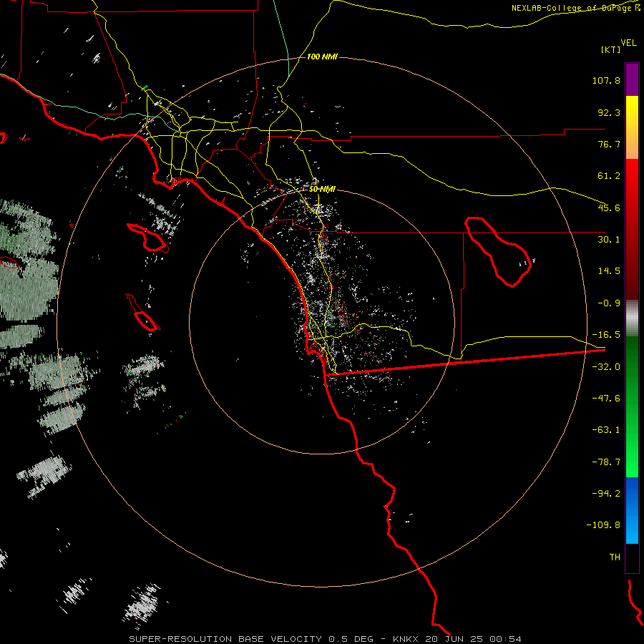Viewport: 644px width, 644px height.
Task: Pick the purple segment of the velocity bar
Action: pos(632,79)
